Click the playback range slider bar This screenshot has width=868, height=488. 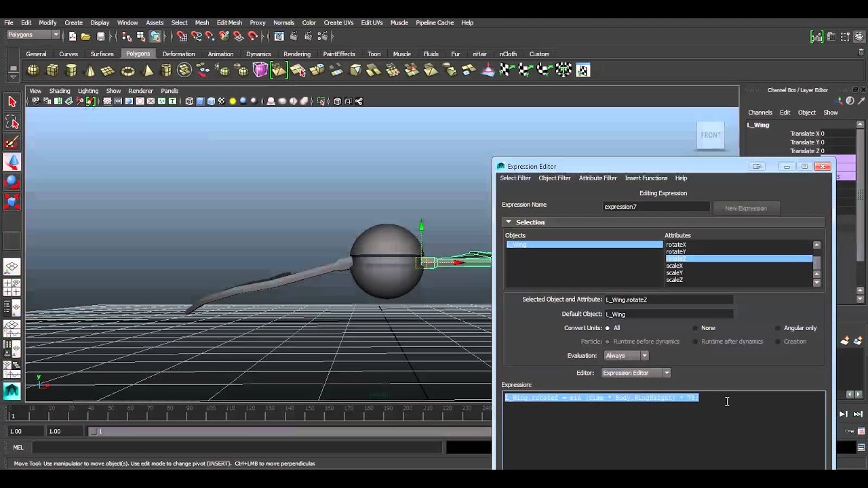coord(292,431)
